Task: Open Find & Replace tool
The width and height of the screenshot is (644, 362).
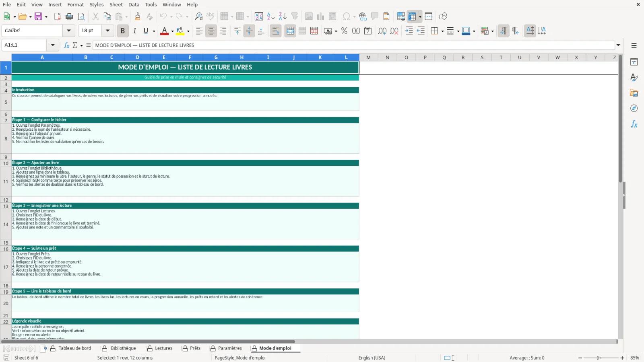Action: pyautogui.click(x=198, y=16)
